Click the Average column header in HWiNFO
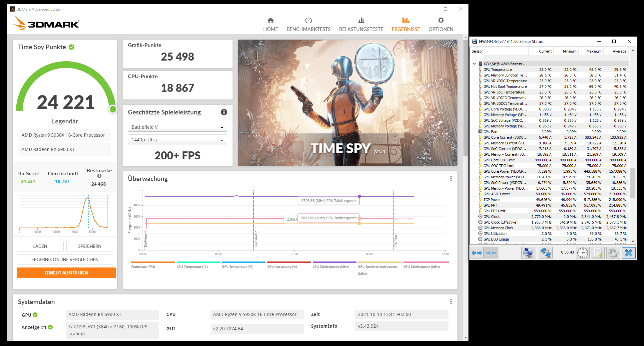The image size is (644, 346). pyautogui.click(x=616, y=51)
